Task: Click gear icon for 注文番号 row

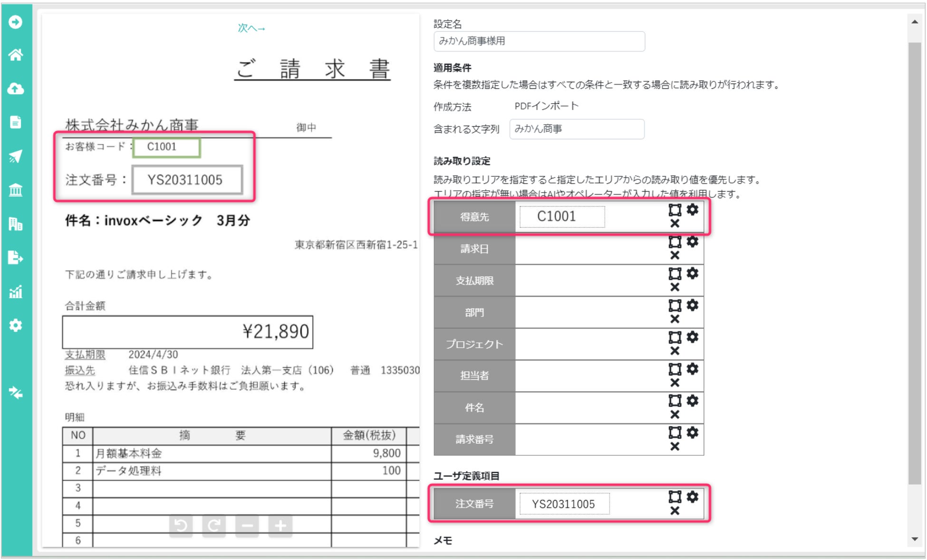Action: click(693, 497)
